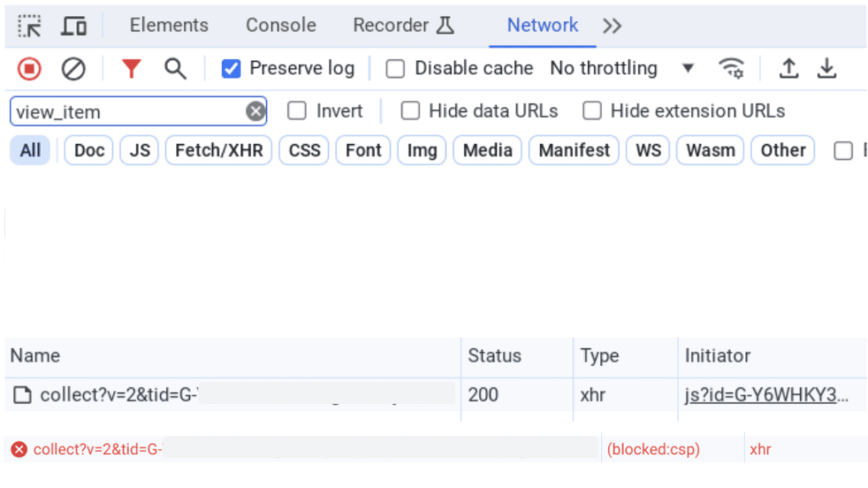Click the device toolbar toggle icon
Screen dimensions: 868x488
(74, 25)
